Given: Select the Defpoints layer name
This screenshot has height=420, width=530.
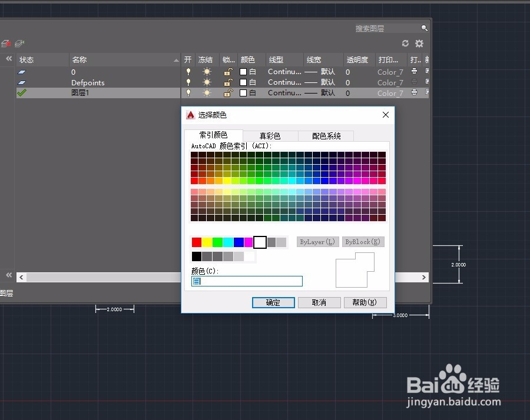Looking at the screenshot, I should (x=88, y=82).
